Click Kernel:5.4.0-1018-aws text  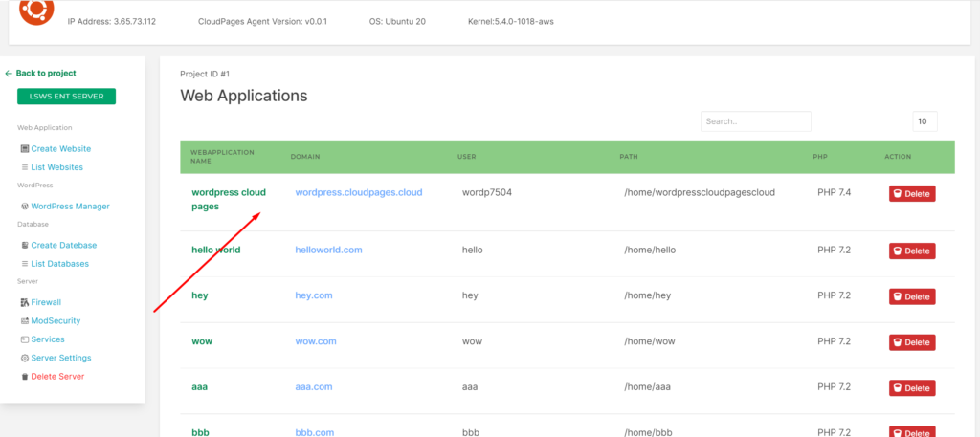click(x=511, y=21)
